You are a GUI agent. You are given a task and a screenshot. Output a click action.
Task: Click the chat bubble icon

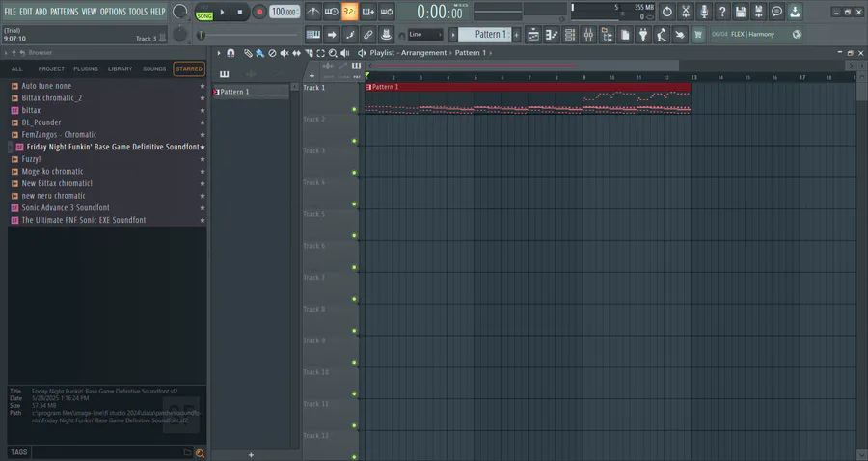[776, 11]
